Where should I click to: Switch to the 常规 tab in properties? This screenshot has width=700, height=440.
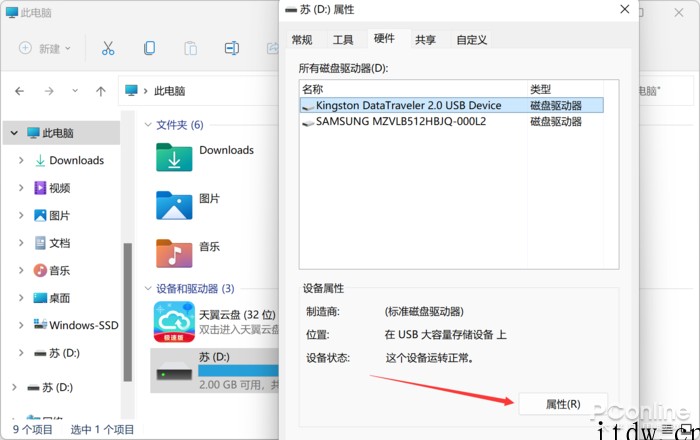302,40
